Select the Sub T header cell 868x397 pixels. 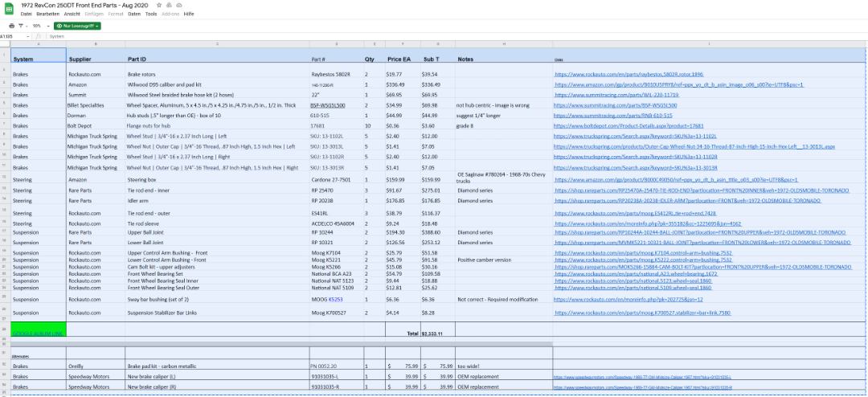437,55
